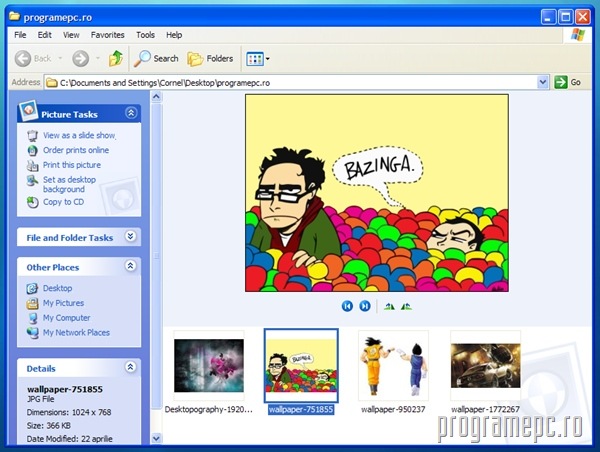Click Set as desktop background
The image size is (600, 452).
(69, 184)
